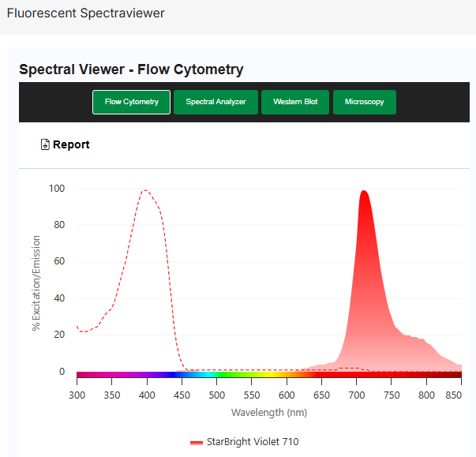
Task: Click the Spectral Viewer - Flow Cytometry heading
Action: tap(131, 69)
